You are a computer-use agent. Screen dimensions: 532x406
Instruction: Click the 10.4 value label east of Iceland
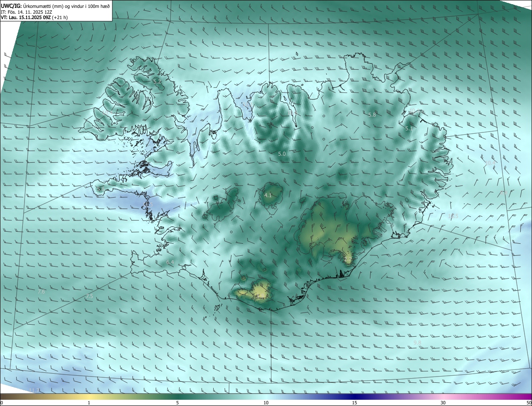(x=490, y=163)
